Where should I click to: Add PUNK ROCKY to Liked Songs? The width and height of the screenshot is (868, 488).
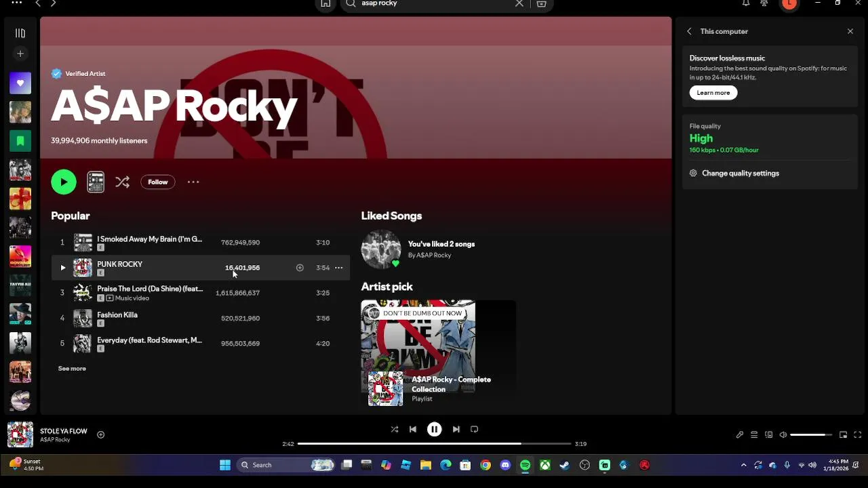(300, 268)
